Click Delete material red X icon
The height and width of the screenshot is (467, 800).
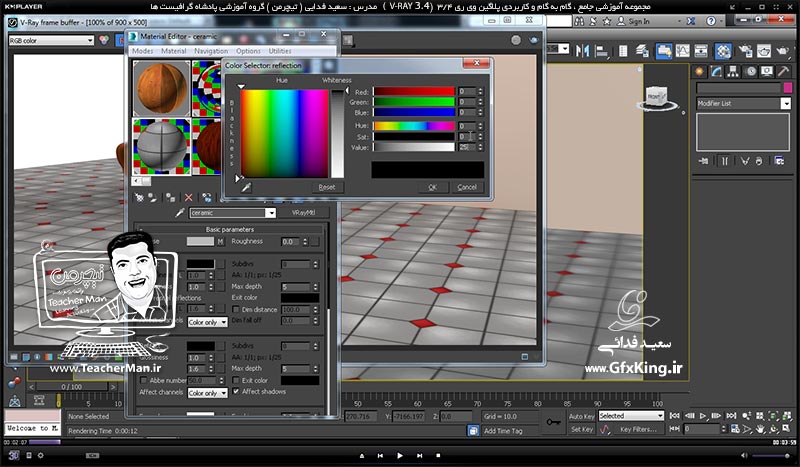click(x=189, y=198)
